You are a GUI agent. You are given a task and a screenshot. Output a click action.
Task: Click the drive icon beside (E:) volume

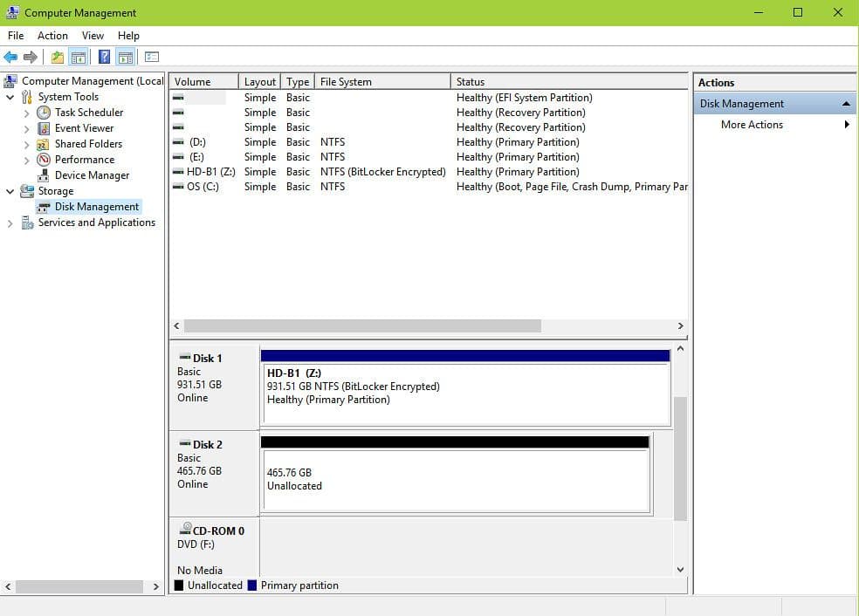pyautogui.click(x=178, y=157)
